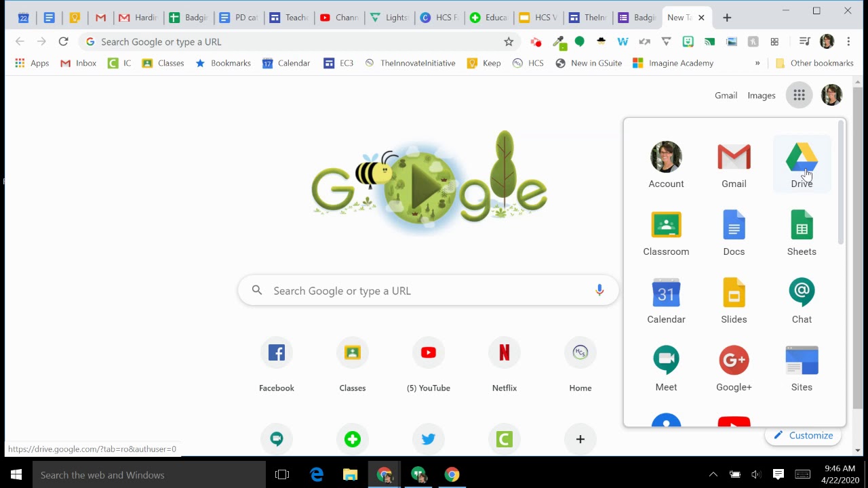Open Microsoft Edge from the taskbar
The width and height of the screenshot is (868, 488).
[317, 474]
